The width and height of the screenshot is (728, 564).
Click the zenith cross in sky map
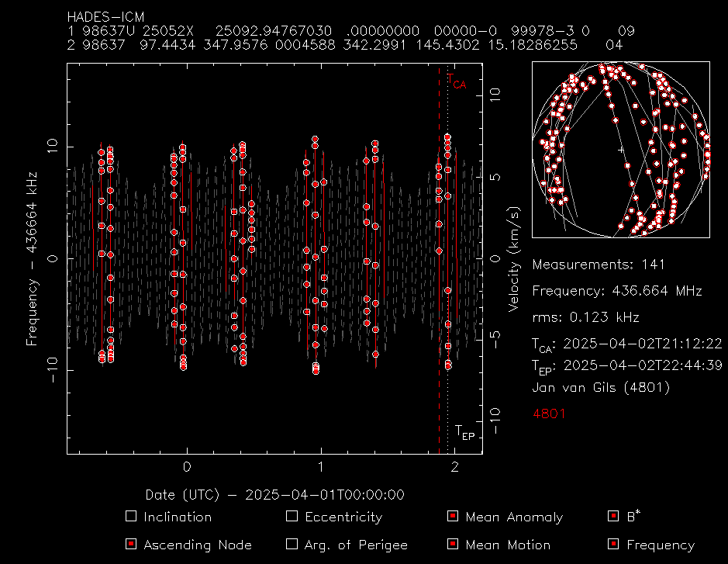[x=620, y=149]
